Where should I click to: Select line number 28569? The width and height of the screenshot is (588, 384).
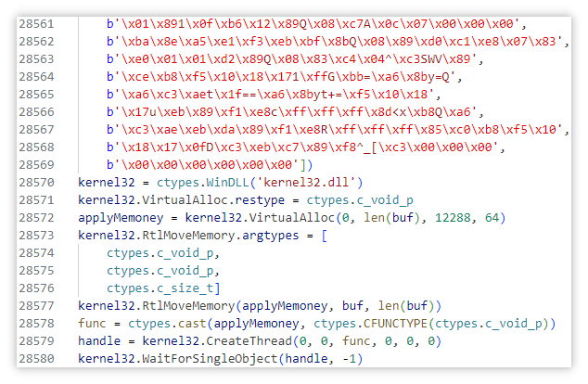coord(37,165)
